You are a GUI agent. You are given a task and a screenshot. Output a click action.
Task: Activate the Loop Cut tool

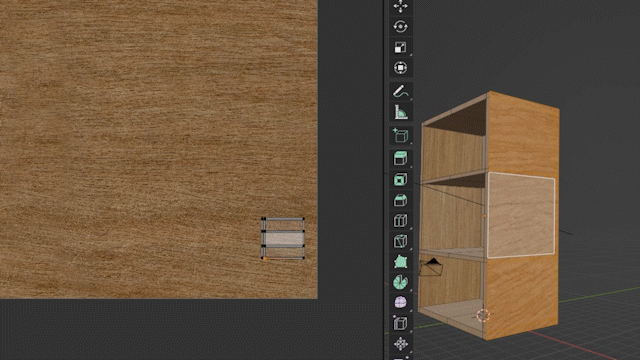point(400,220)
